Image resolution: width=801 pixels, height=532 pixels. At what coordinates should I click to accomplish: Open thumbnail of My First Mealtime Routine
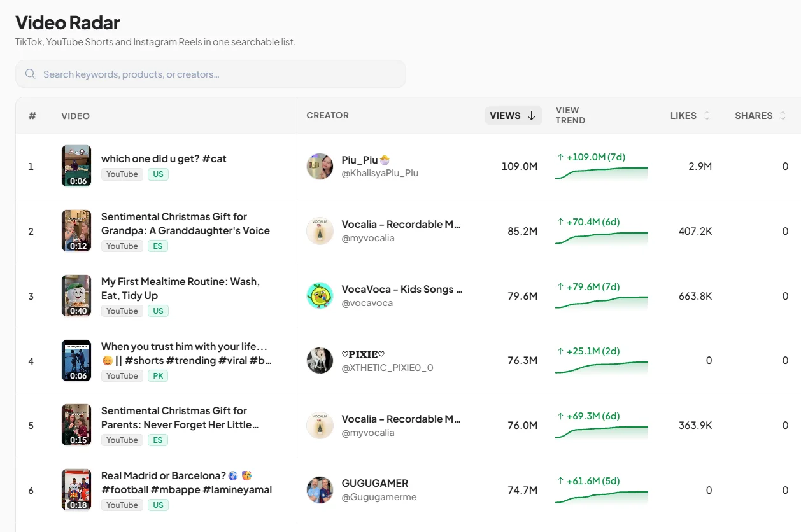tap(76, 296)
